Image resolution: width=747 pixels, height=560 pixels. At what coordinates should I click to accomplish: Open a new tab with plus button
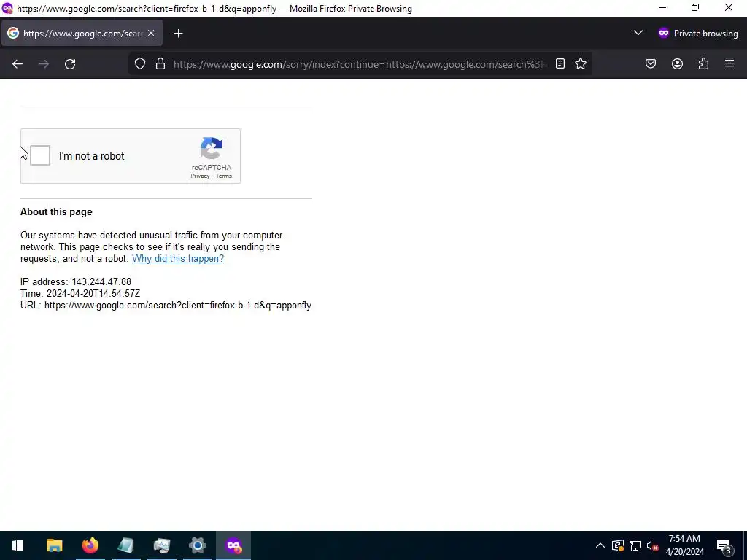click(178, 34)
